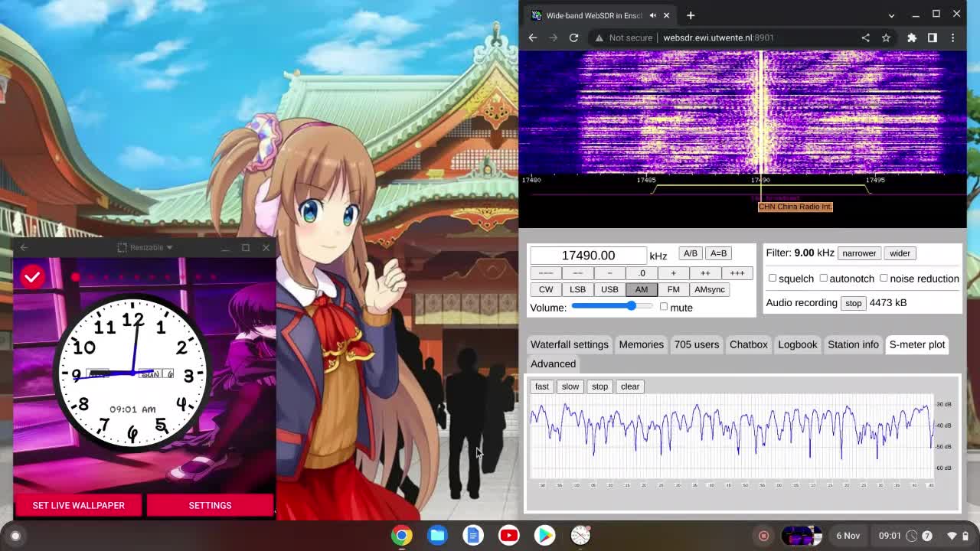The height and width of the screenshot is (551, 980).
Task: Go back in the WebSDR browser
Action: tap(533, 37)
